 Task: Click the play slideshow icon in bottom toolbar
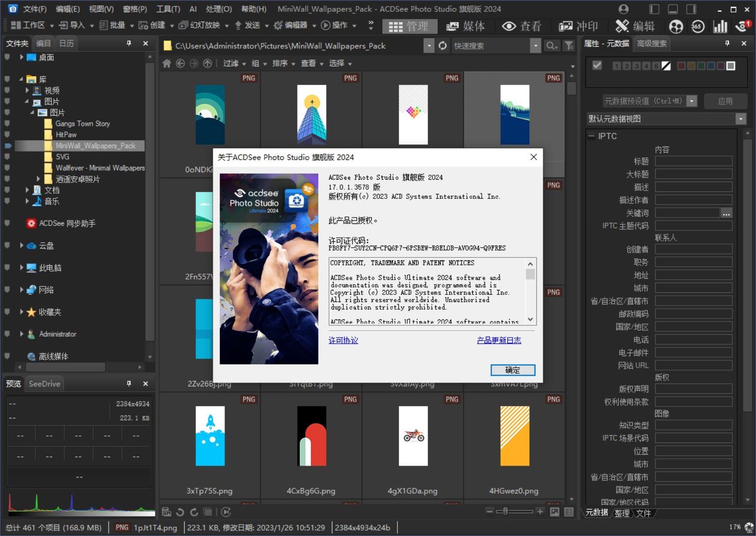226,512
